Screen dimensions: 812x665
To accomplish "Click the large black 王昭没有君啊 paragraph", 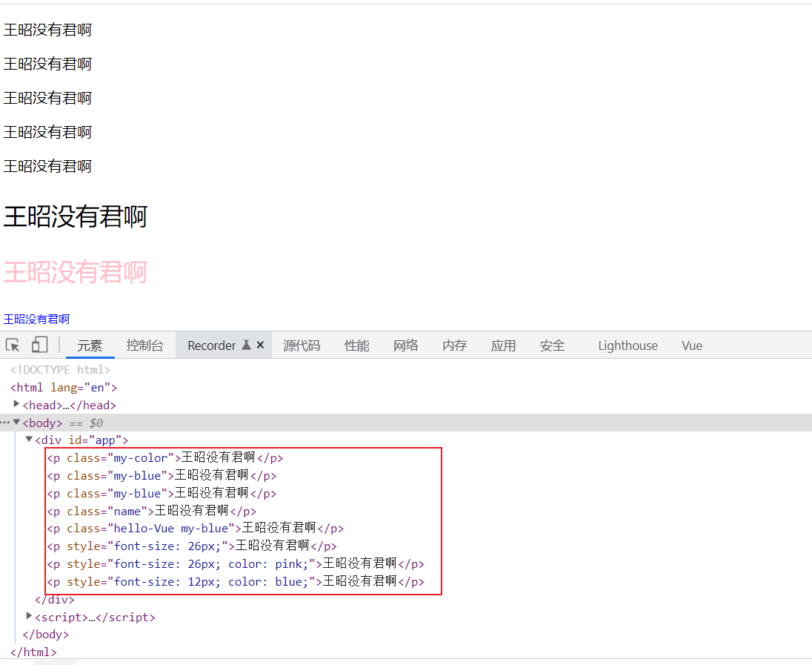I will (x=76, y=216).
